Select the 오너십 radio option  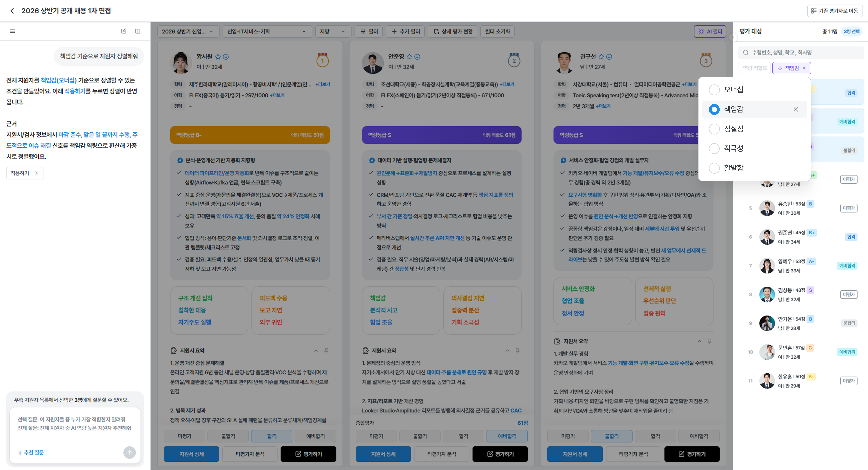(x=714, y=90)
